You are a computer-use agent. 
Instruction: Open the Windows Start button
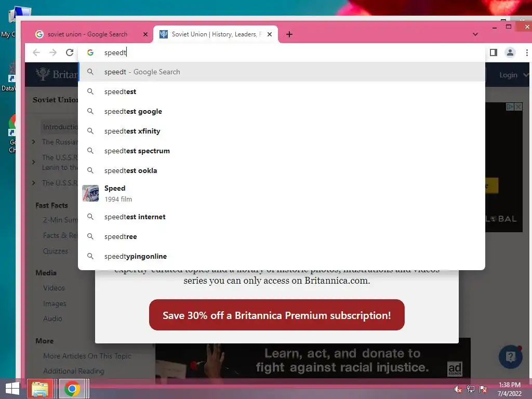(x=12, y=389)
